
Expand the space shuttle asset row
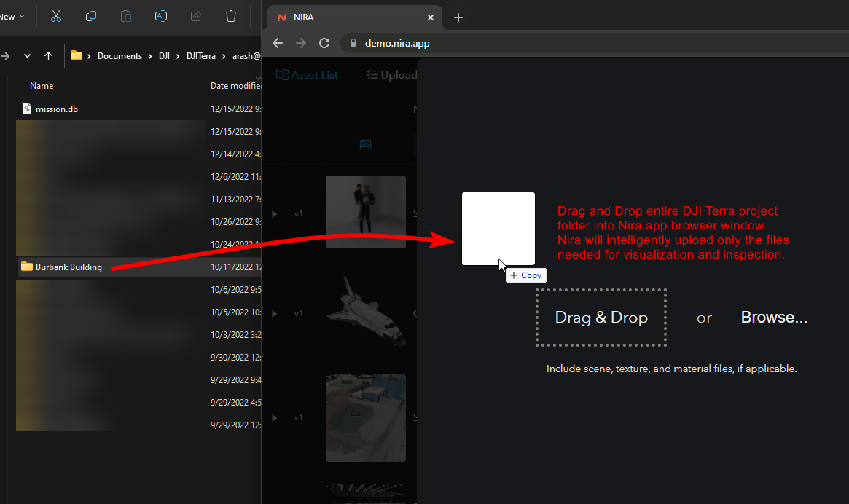click(275, 314)
